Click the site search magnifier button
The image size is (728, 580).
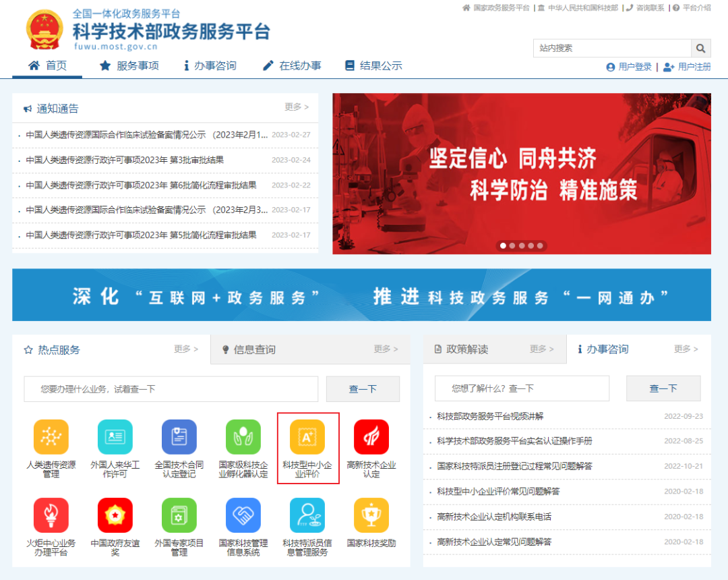[x=701, y=49]
